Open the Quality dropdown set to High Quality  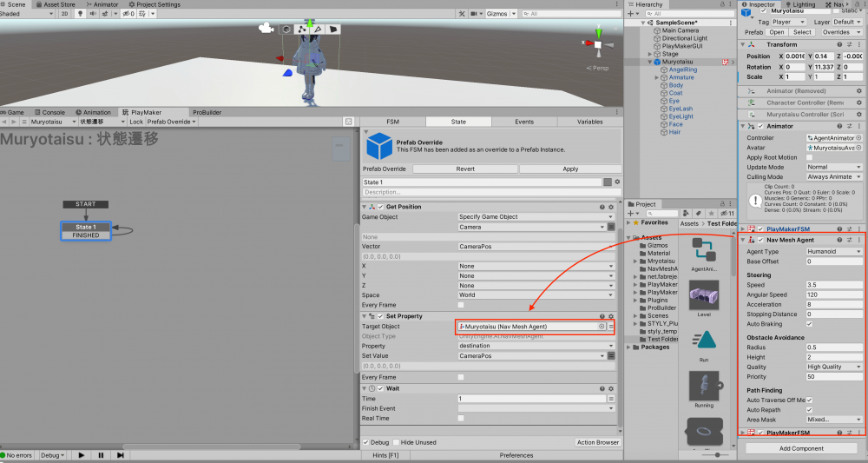coord(834,367)
